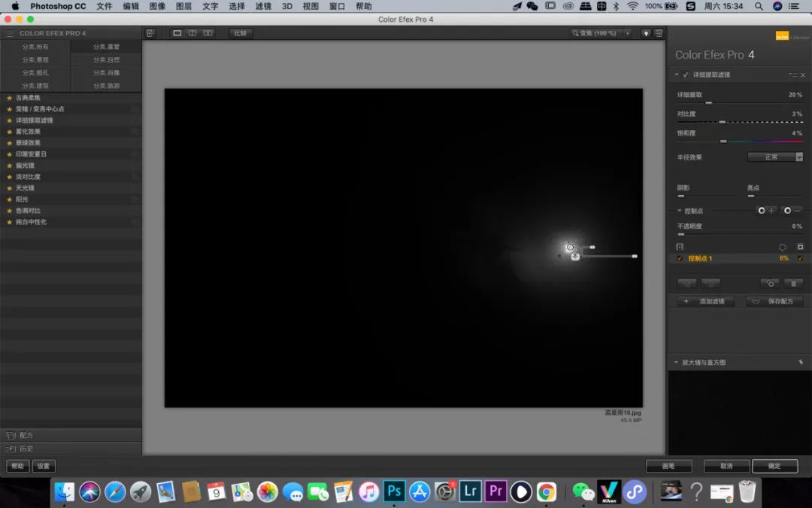Click the 画笔 brush button
Image resolution: width=812 pixels, height=508 pixels.
pyautogui.click(x=668, y=466)
